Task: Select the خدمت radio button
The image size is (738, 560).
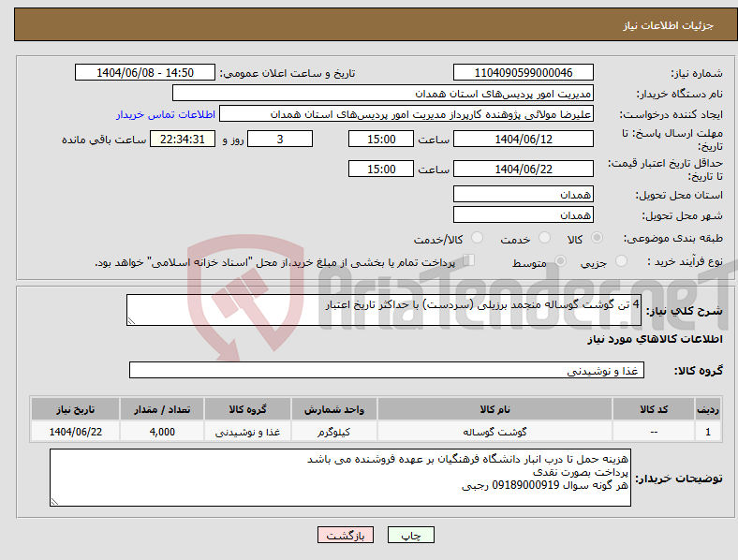Action: pos(544,238)
